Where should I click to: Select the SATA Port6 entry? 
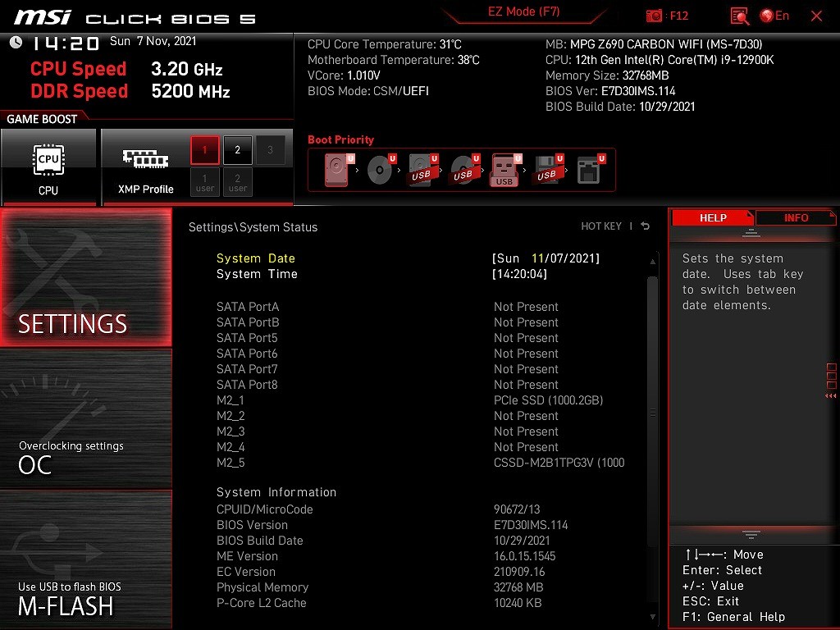[x=387, y=353]
